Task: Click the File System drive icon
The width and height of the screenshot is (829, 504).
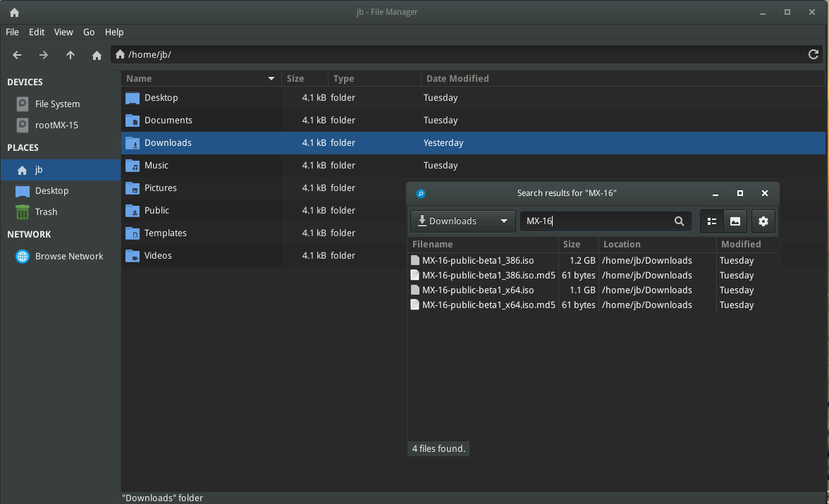Action: (23, 104)
